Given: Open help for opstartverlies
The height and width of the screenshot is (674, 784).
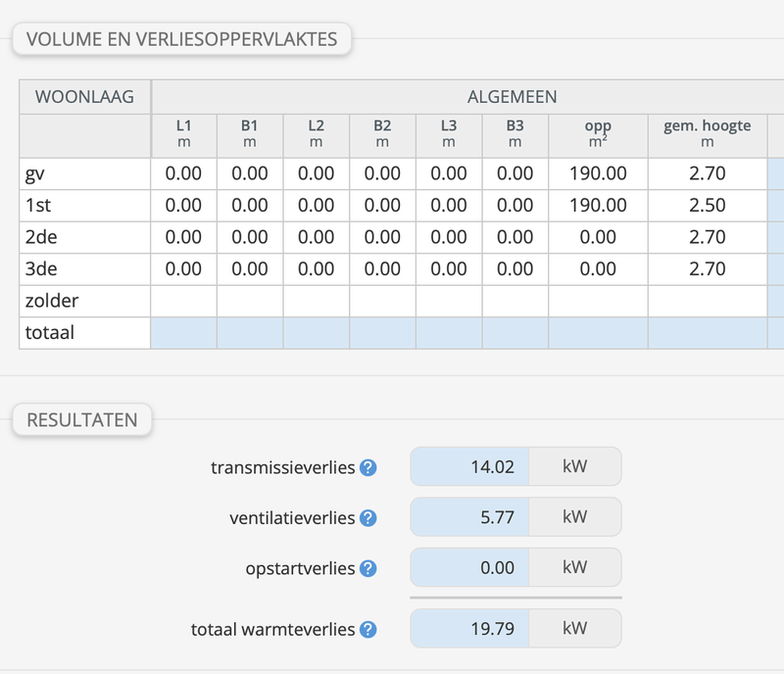Looking at the screenshot, I should (x=368, y=567).
